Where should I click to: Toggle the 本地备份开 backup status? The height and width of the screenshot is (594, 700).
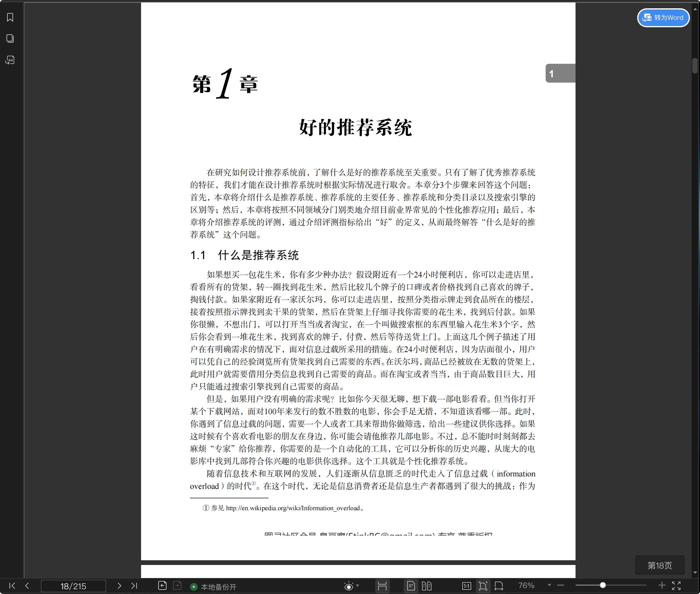(x=213, y=587)
